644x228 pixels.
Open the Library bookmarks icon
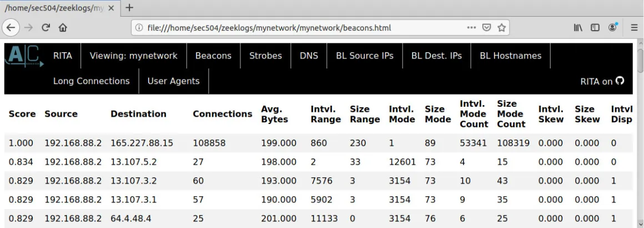[x=578, y=28]
